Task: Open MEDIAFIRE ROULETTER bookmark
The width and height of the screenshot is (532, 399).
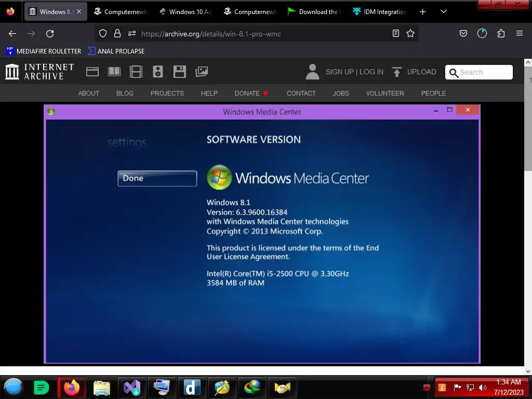Action: coord(44,51)
